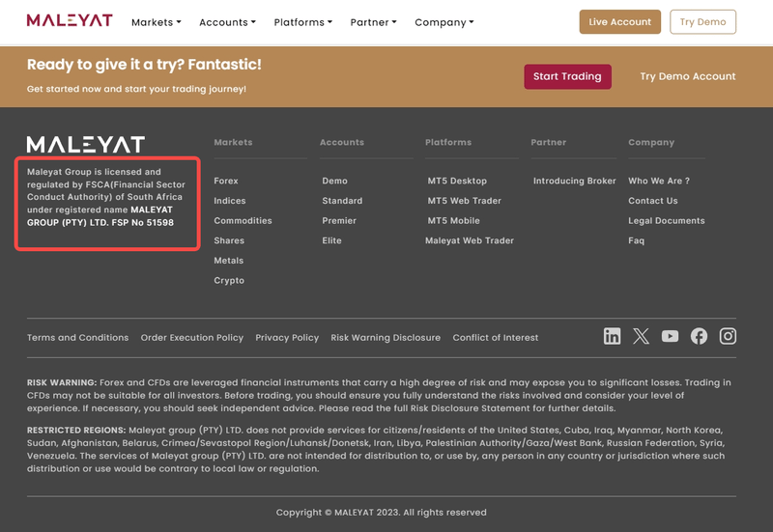Image resolution: width=773 pixels, height=532 pixels.
Task: Open the Forex footer link
Action: 226,181
